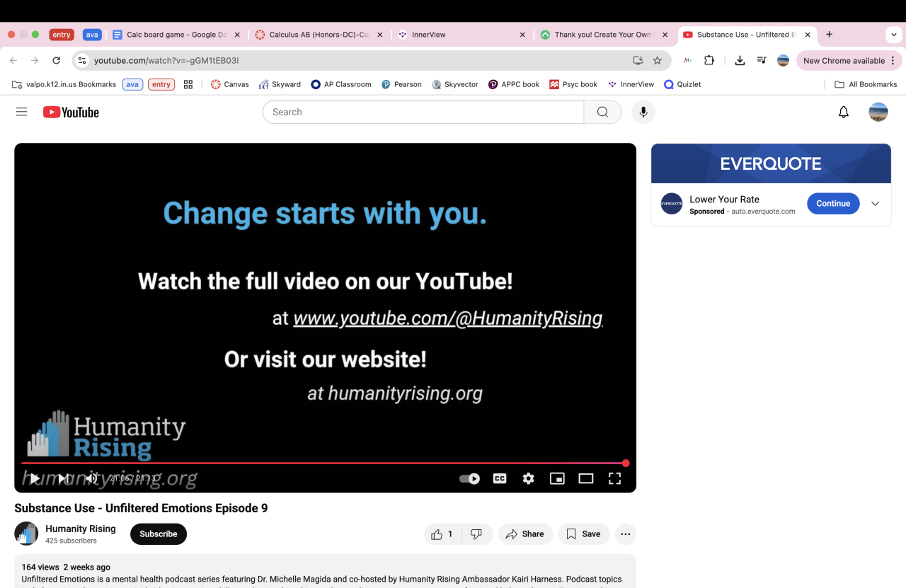Image resolution: width=906 pixels, height=588 pixels.
Task: Skip to the next video
Action: tap(64, 478)
